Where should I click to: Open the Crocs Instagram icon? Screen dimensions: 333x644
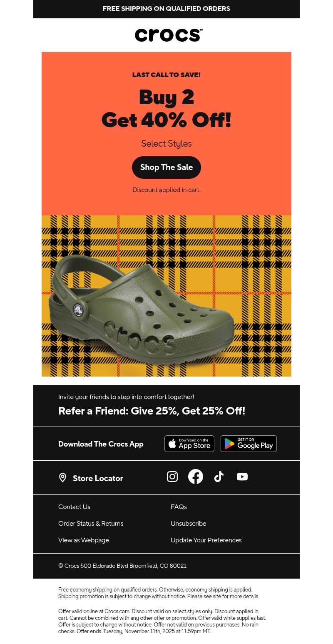pyautogui.click(x=172, y=477)
